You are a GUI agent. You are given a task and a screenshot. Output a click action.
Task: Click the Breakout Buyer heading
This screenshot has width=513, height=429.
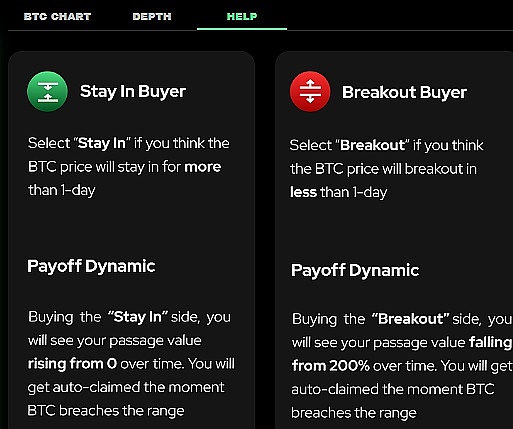404,92
